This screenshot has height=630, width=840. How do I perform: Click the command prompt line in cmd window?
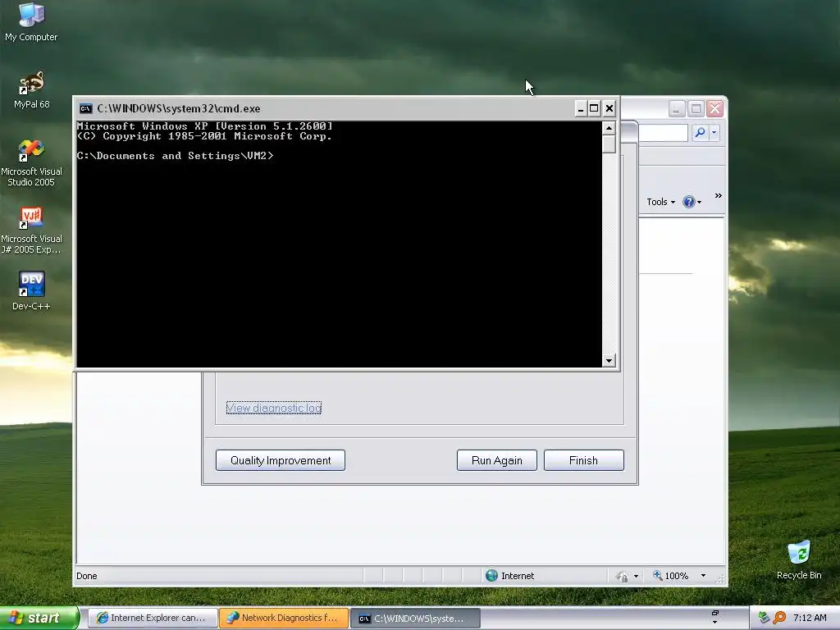176,156
